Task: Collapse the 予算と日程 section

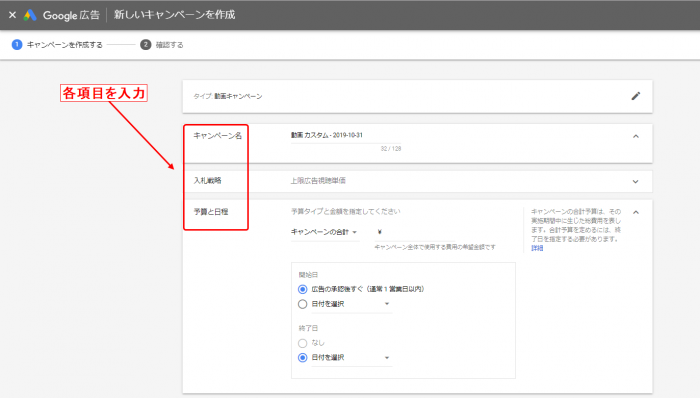Action: tap(636, 212)
